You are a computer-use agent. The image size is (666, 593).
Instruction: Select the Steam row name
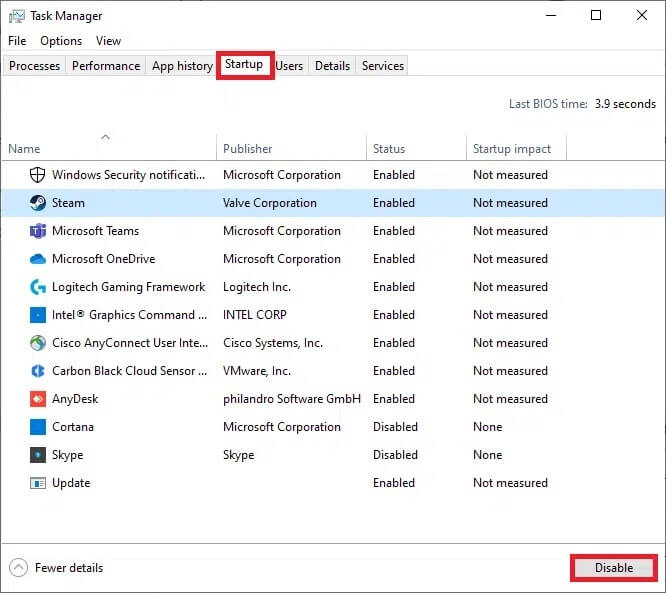(x=68, y=203)
